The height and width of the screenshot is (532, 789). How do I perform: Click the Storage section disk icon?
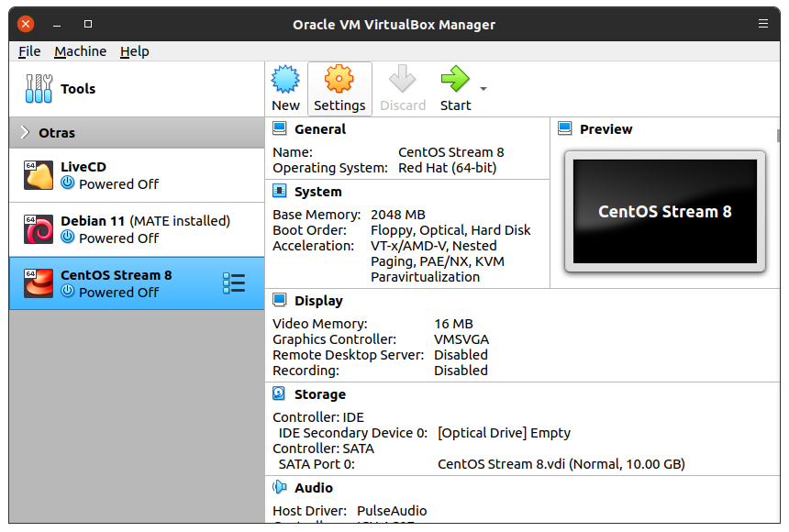point(280,394)
